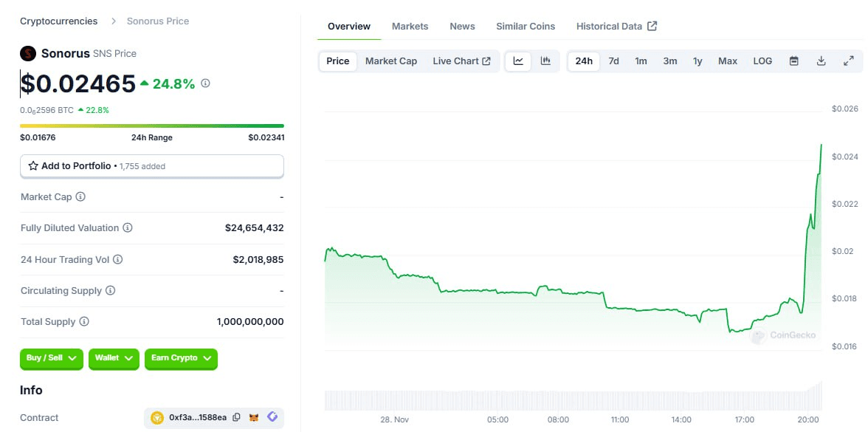Viewport: 868px width, 432px height.
Task: Switch to the candlestick chart view icon
Action: [x=545, y=61]
